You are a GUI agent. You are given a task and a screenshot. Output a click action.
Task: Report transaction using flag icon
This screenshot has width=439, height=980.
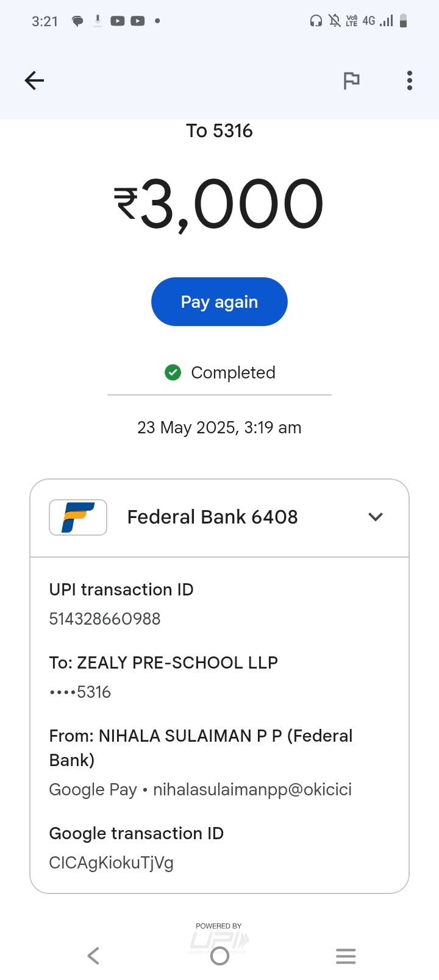(x=351, y=80)
